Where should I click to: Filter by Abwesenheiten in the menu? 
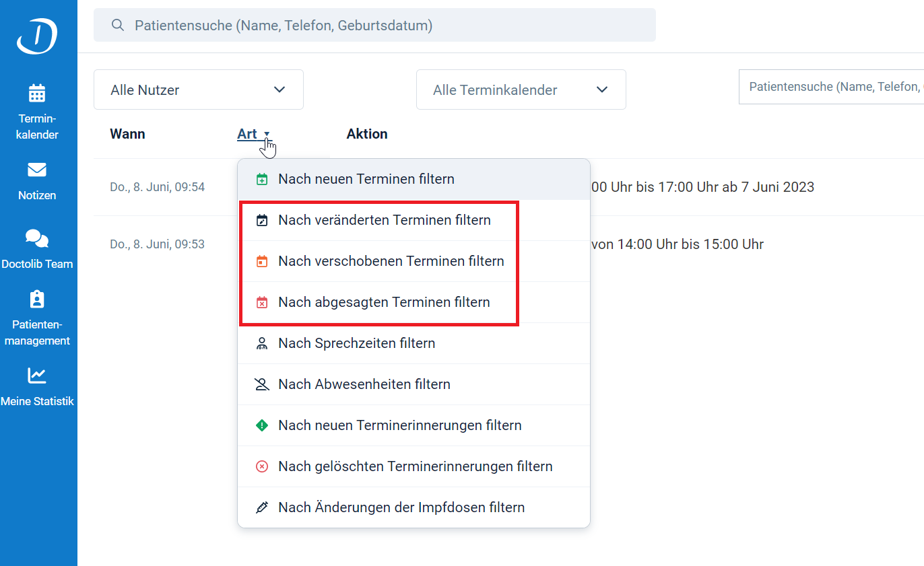click(x=364, y=384)
